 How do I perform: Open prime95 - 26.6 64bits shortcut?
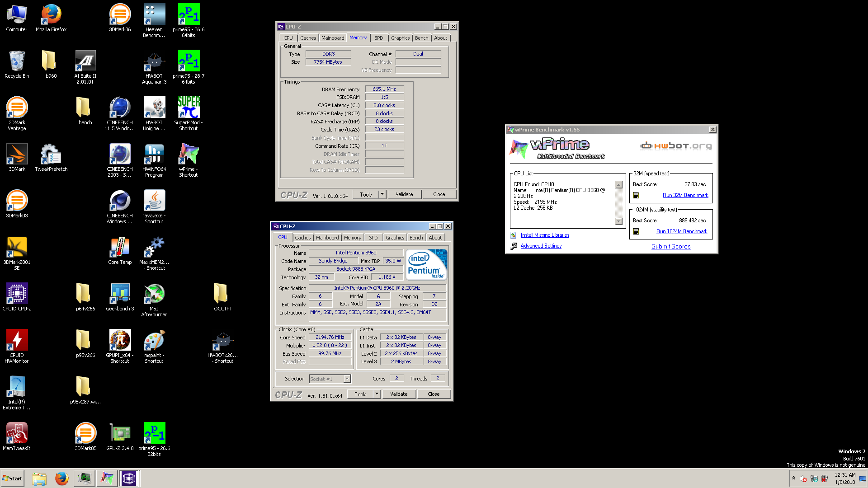[x=189, y=20]
